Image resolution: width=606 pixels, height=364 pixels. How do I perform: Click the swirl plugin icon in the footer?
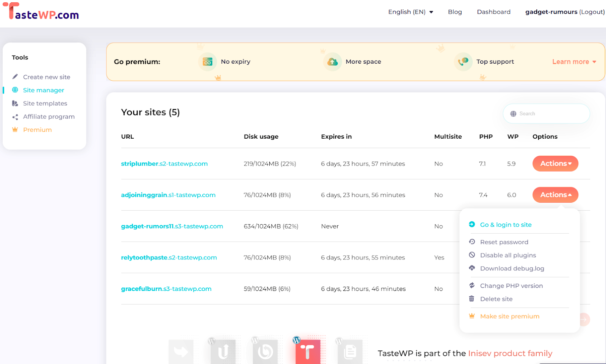[265, 352]
